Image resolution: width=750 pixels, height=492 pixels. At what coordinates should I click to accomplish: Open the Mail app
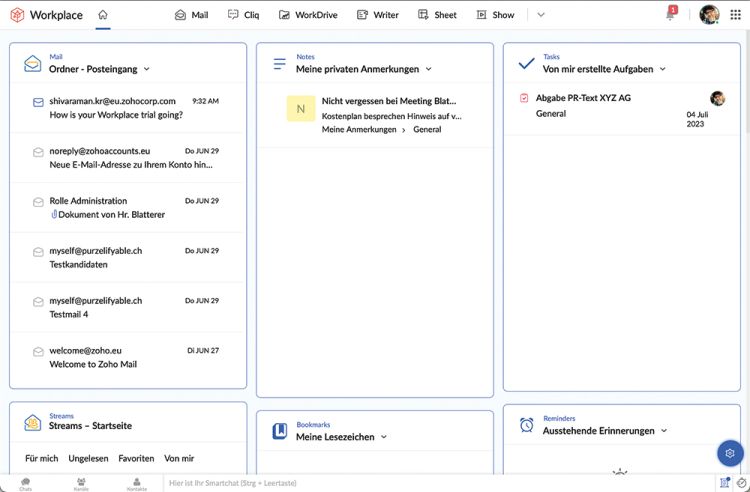coord(191,15)
